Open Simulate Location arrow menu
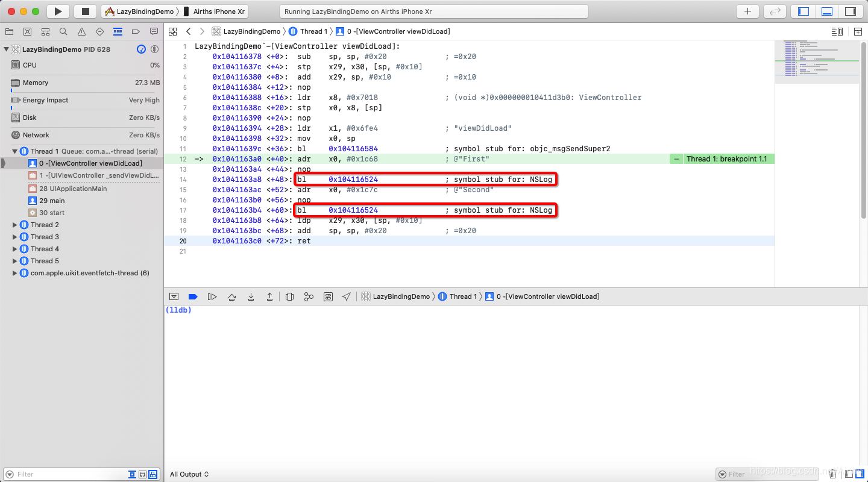This screenshot has height=482, width=868. pos(346,296)
